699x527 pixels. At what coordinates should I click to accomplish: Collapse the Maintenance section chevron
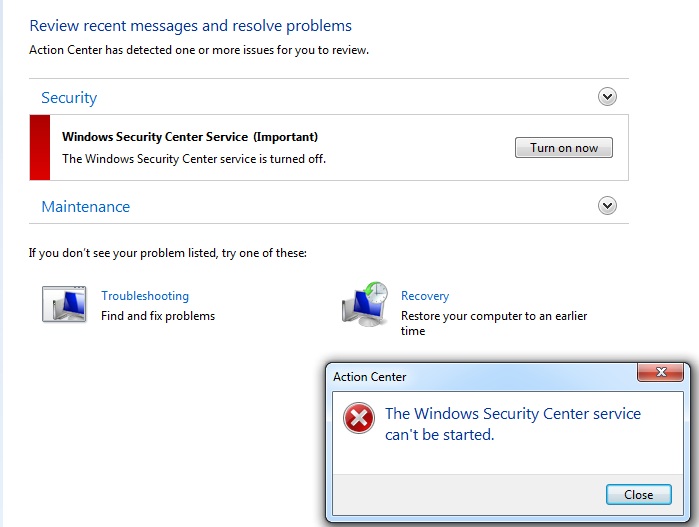[x=607, y=206]
